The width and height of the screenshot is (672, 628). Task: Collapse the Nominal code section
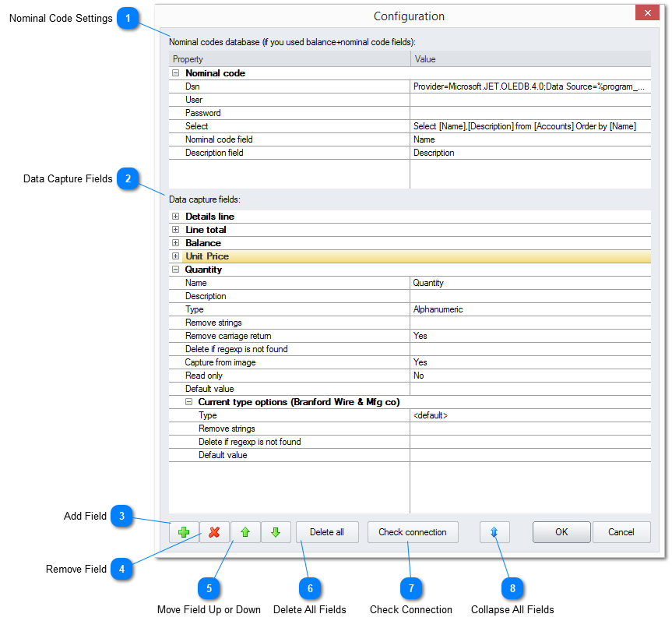pyautogui.click(x=176, y=72)
